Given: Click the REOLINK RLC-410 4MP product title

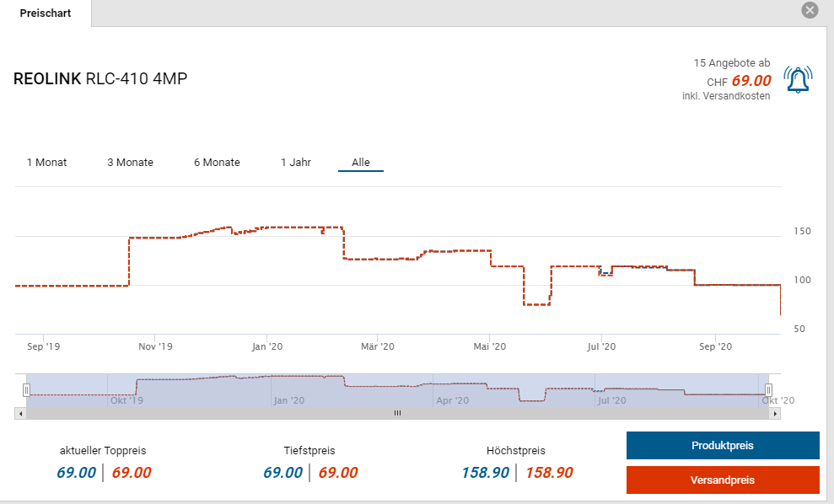Looking at the screenshot, I should click(x=100, y=79).
